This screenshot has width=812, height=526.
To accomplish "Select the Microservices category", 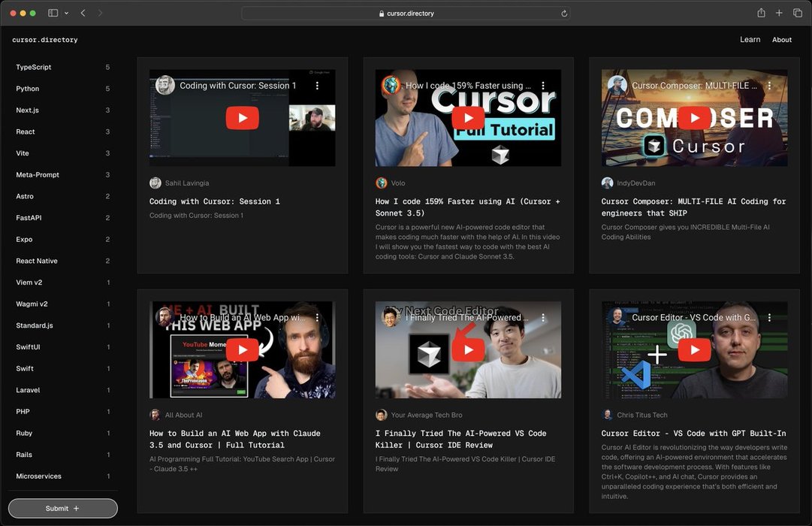I will (x=62, y=476).
